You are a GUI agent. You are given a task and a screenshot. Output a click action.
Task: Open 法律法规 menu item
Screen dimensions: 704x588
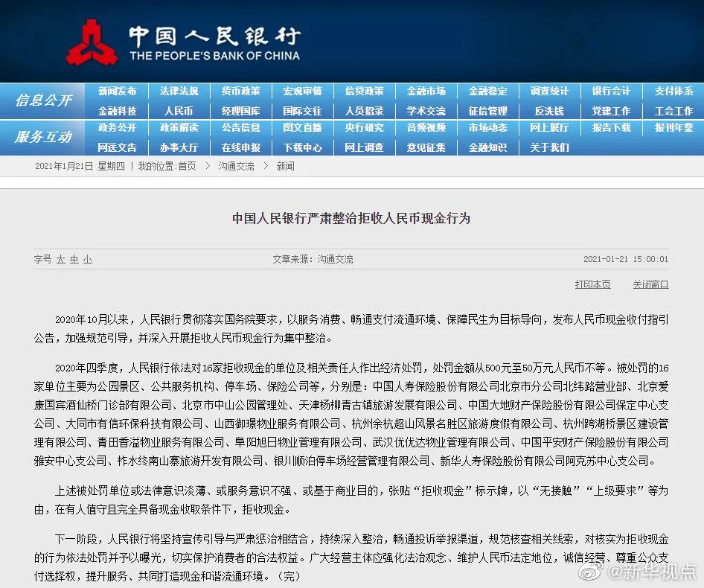point(179,92)
